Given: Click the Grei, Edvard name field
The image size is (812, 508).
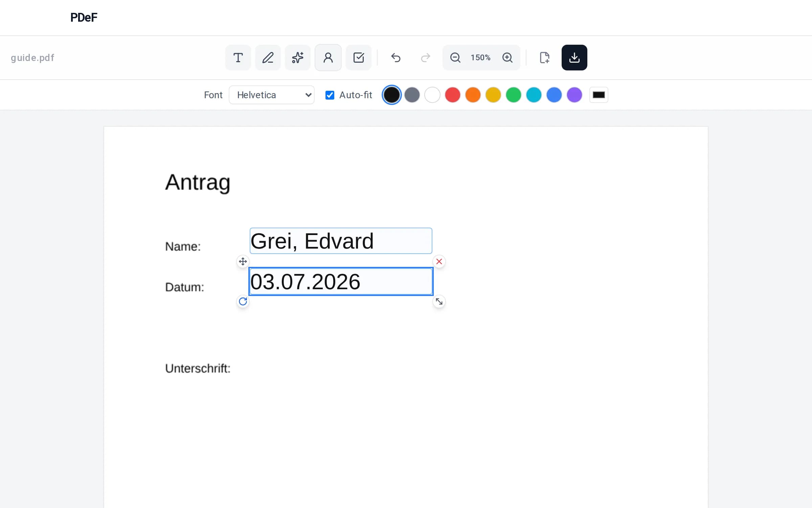Looking at the screenshot, I should tap(341, 241).
